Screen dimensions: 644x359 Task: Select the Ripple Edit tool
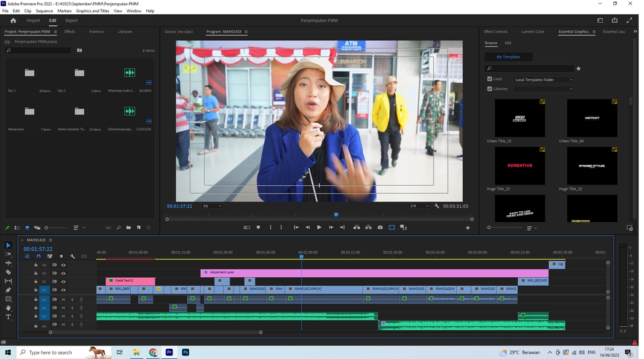8,263
